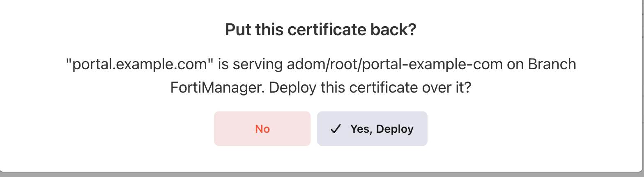Confirm deployment with Yes, Deploy button
The width and height of the screenshot is (644, 177).
tap(372, 129)
